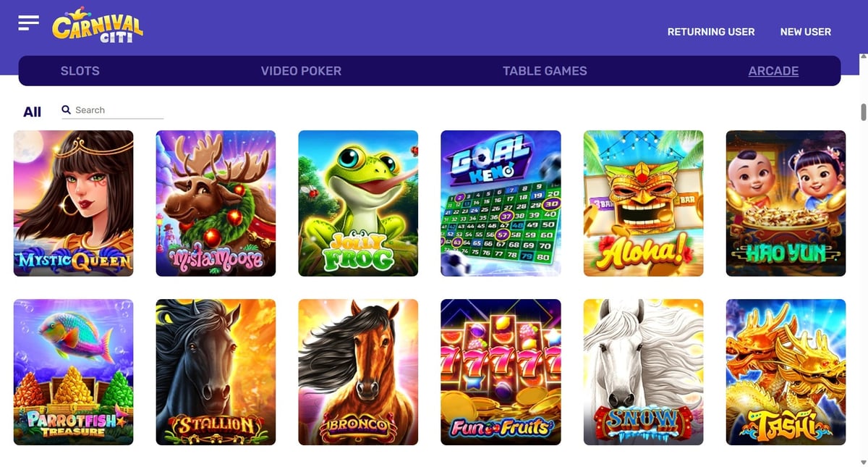Open the Fun Fruits game
The width and height of the screenshot is (868, 467).
point(501,372)
